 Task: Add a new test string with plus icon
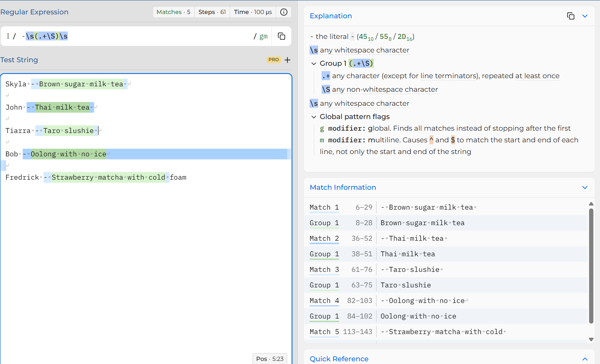click(x=287, y=60)
